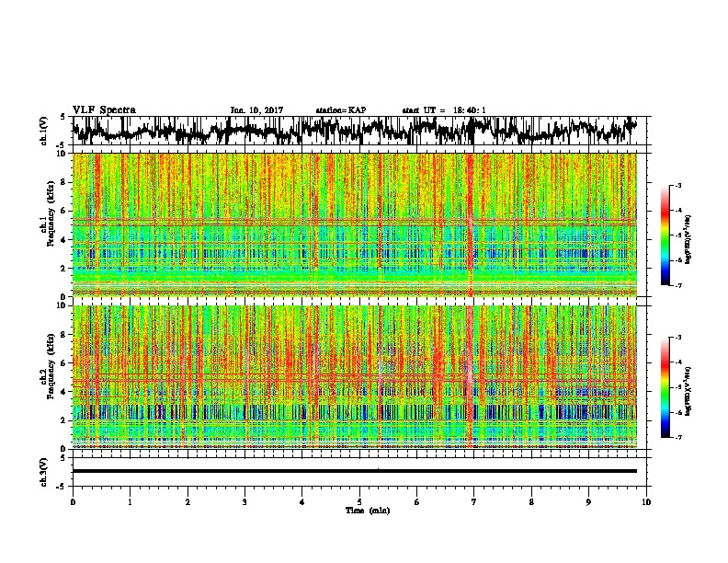The width and height of the screenshot is (728, 563).
Task: Click the ch.1 waveform "5" volt tick label
Action: point(63,117)
